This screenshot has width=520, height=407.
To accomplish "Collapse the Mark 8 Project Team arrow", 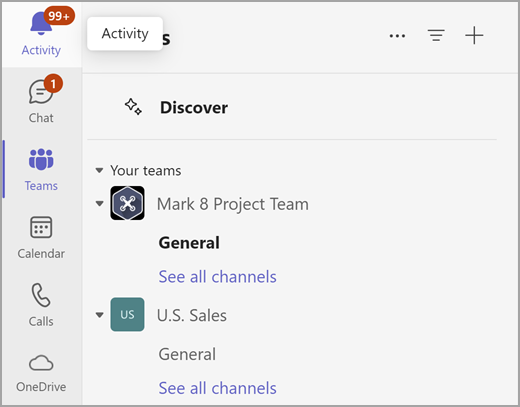I will click(99, 203).
